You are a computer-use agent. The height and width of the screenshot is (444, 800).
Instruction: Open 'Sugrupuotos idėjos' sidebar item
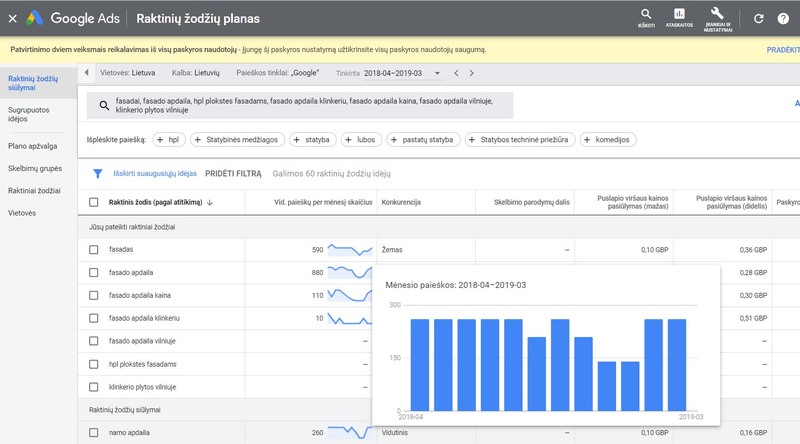coord(29,114)
